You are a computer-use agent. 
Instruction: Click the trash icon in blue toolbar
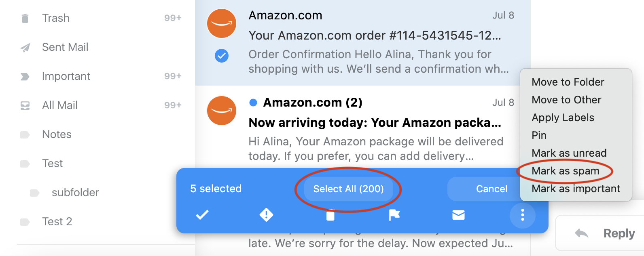point(330,215)
